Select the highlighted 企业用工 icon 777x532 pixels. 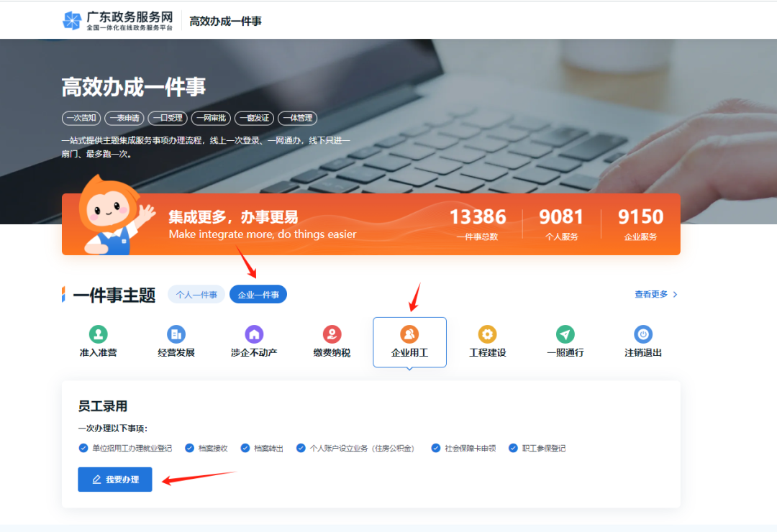(x=409, y=334)
